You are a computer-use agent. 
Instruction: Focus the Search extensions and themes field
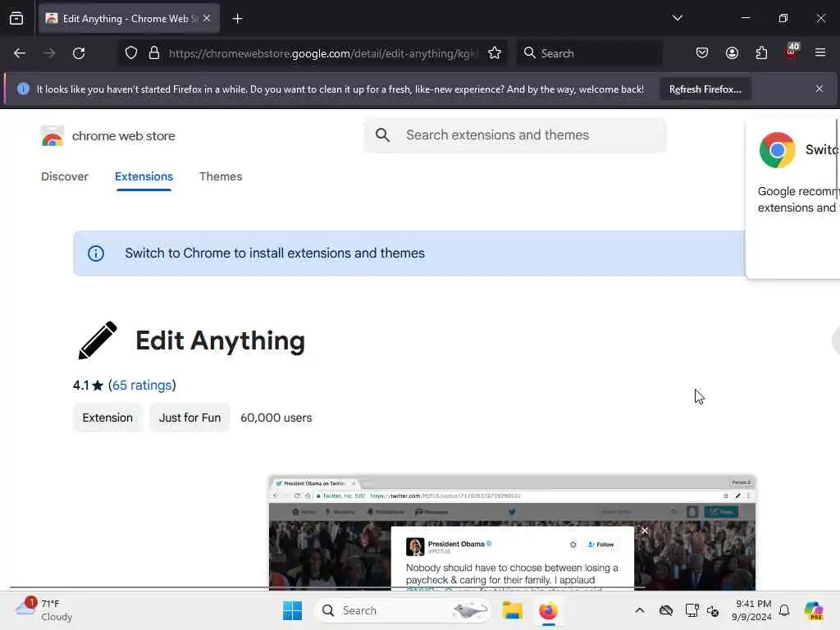tap(515, 135)
